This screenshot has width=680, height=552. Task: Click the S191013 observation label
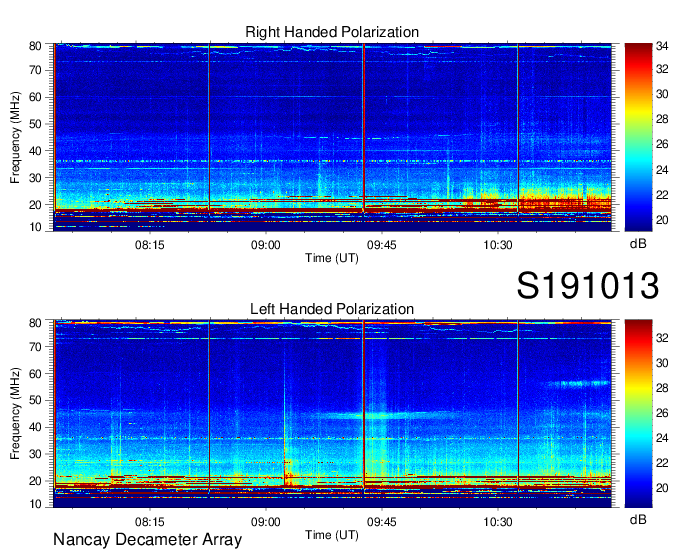point(588,285)
